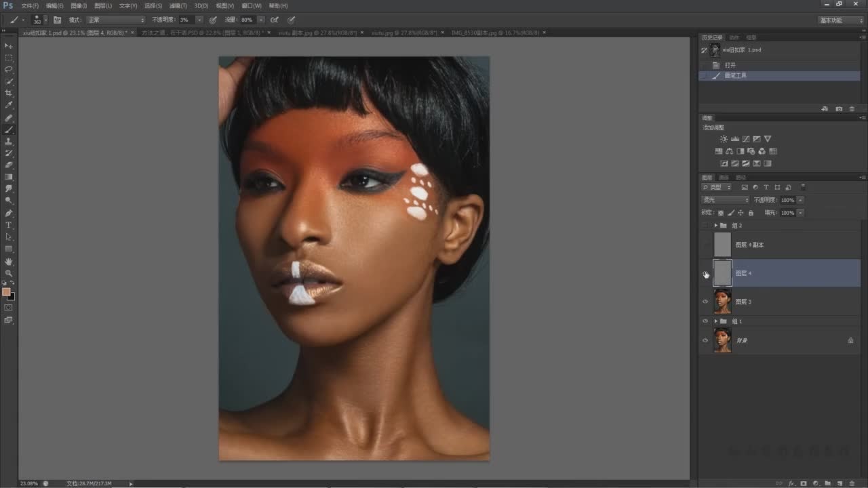Open the 基本功能 workspace dropdown
The image size is (868, 488).
(x=841, y=20)
